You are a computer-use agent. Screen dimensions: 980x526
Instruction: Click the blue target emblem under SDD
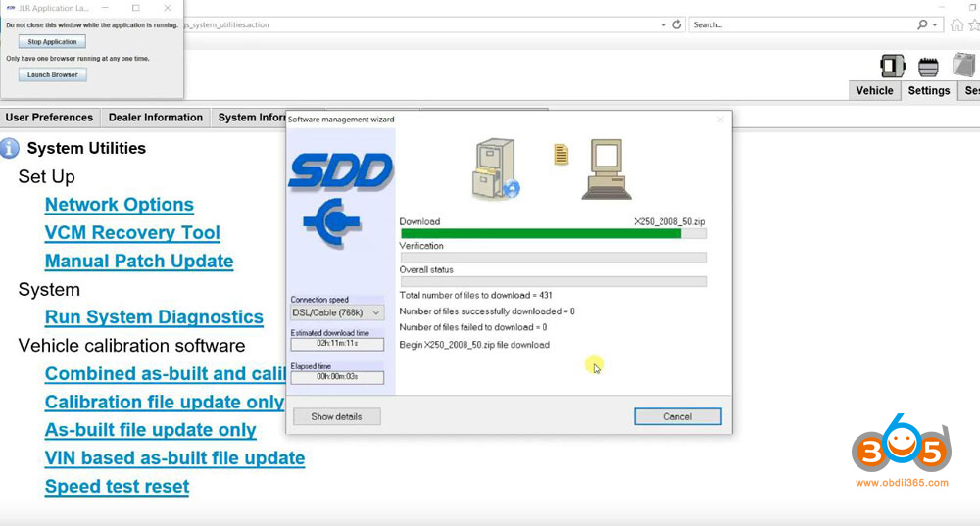(x=332, y=221)
